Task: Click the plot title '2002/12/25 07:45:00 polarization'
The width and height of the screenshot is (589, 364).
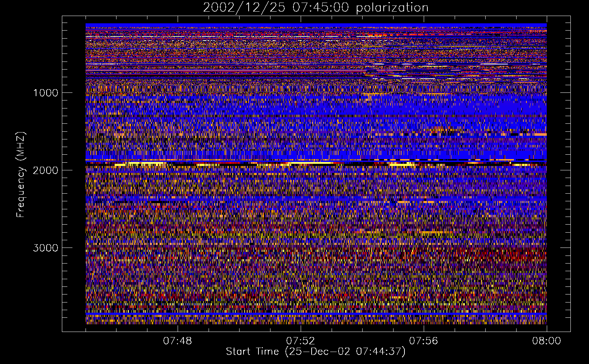Action: coord(316,8)
